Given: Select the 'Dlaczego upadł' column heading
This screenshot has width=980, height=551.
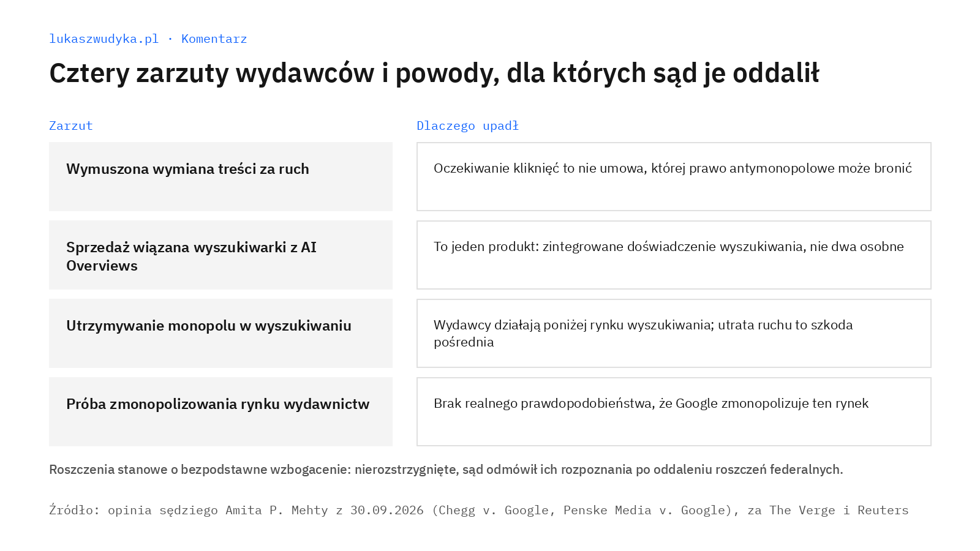Looking at the screenshot, I should point(467,126).
